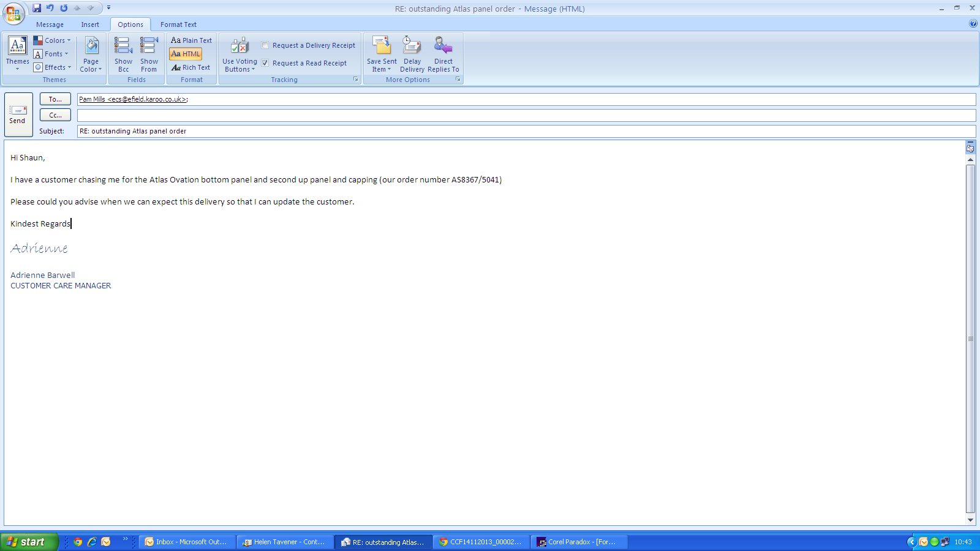Show hidden system tray icons
This screenshot has width=980, height=551.
tap(912, 542)
